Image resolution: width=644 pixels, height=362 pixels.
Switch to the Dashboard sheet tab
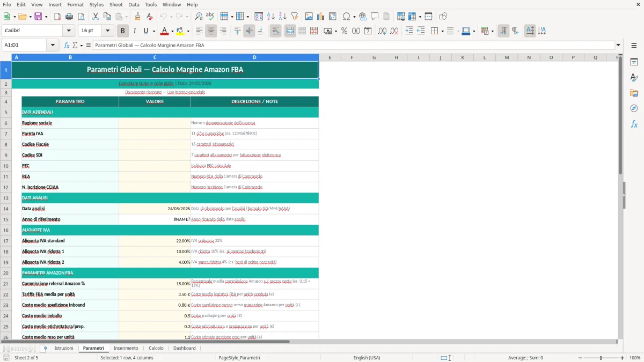pos(185,348)
